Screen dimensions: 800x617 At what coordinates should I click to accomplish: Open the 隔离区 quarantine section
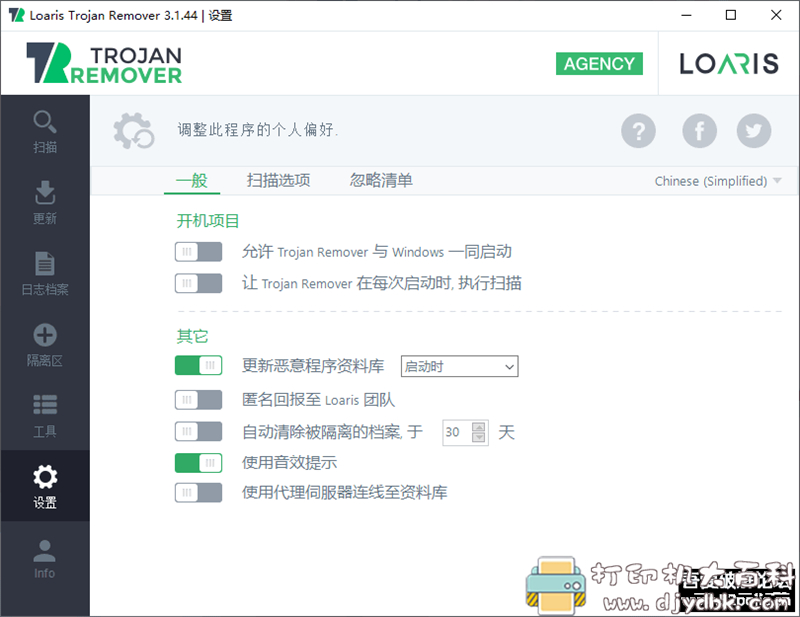tap(45, 345)
